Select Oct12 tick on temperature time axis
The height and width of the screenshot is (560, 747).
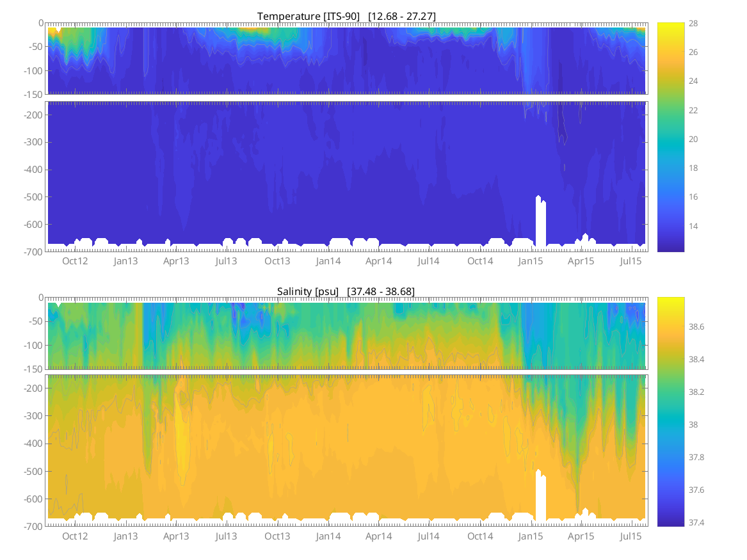click(x=75, y=261)
